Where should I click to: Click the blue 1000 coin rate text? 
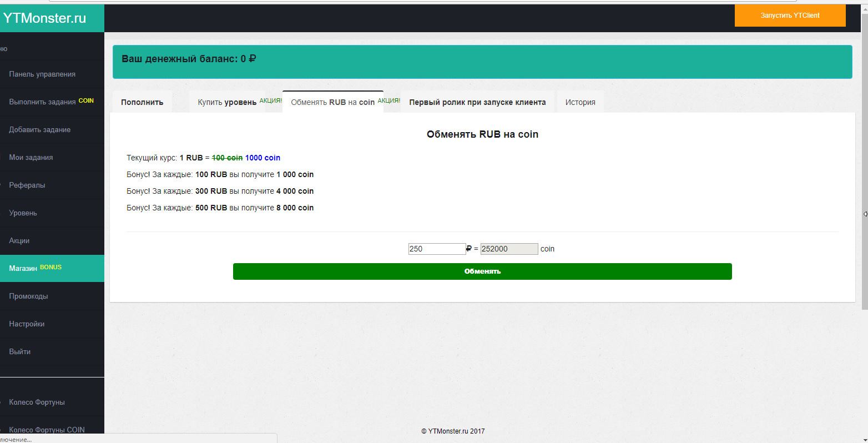pyautogui.click(x=263, y=158)
